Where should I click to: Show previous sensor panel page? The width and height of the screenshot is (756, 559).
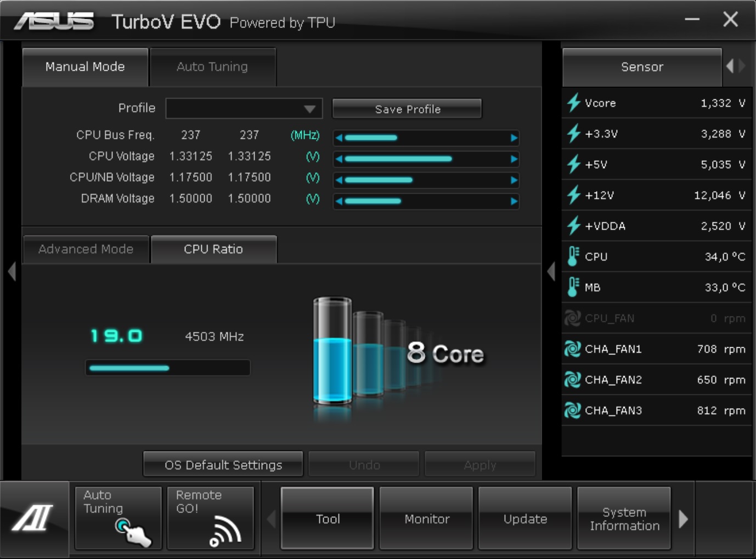coord(730,66)
